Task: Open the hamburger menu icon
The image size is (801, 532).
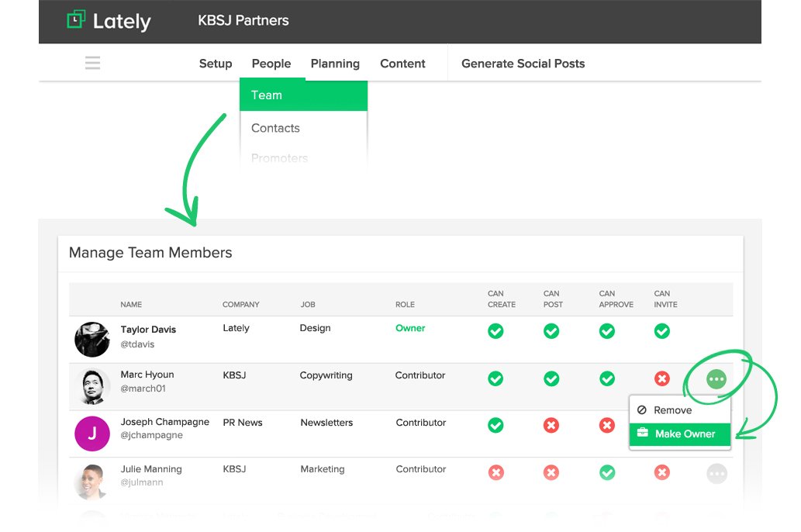Action: pos(92,63)
